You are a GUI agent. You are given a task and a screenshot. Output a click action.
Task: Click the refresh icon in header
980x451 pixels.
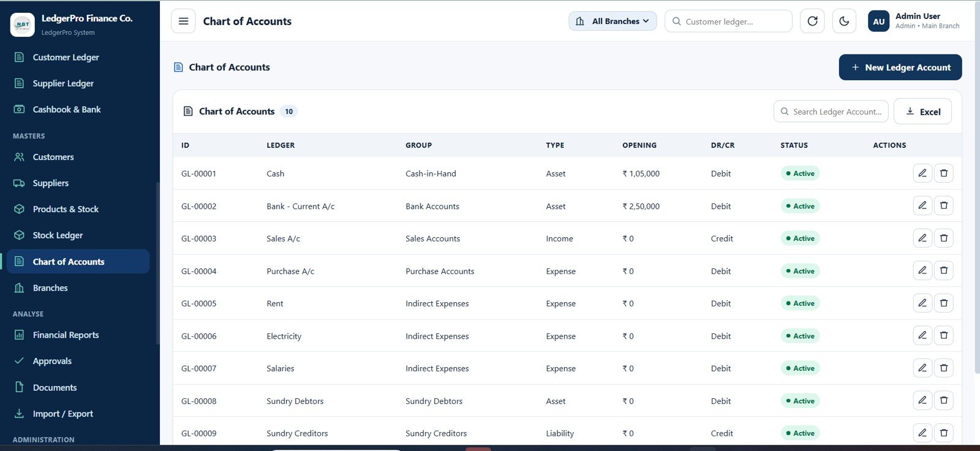pos(812,21)
